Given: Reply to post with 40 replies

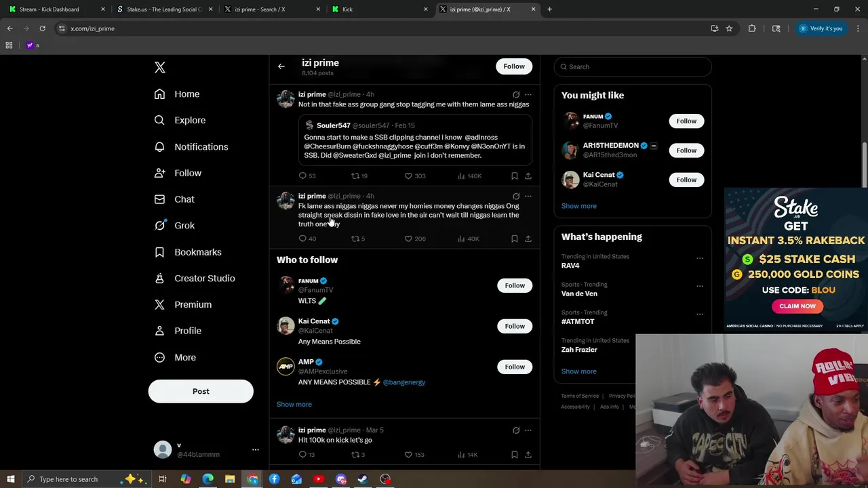Looking at the screenshot, I should click(x=307, y=239).
